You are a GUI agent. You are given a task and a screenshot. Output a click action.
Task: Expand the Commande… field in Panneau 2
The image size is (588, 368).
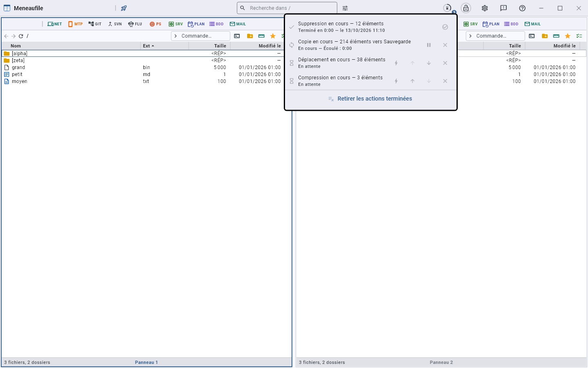coord(495,36)
